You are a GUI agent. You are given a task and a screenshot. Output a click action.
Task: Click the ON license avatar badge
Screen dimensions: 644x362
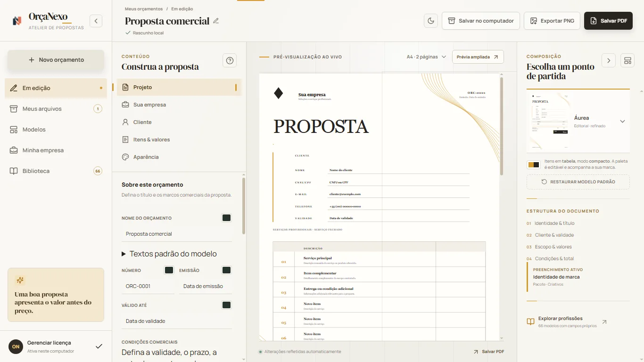[x=16, y=346]
